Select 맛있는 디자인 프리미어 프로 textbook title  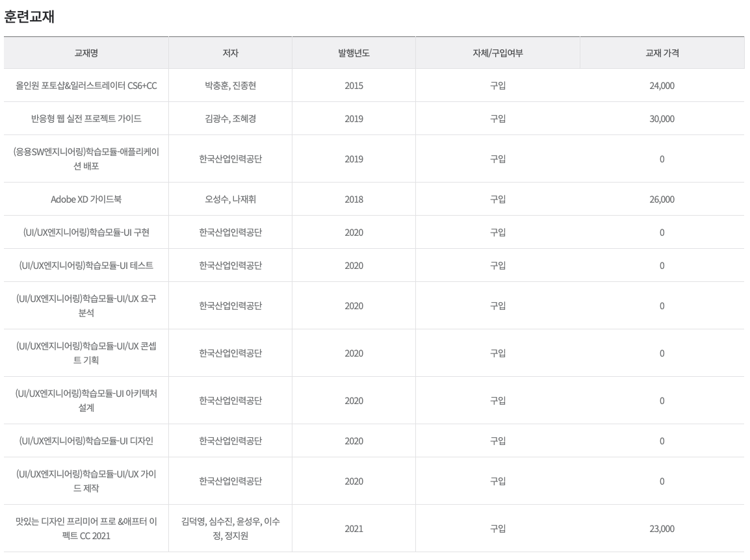(x=86, y=528)
